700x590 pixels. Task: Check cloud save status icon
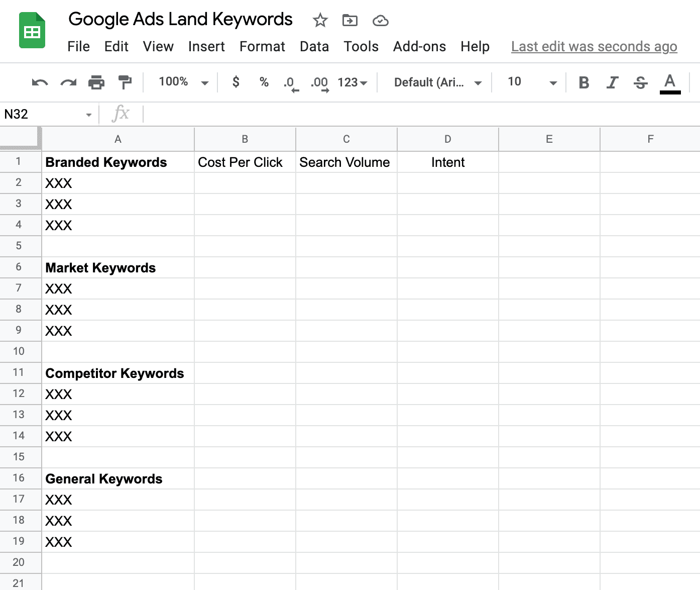(x=381, y=21)
